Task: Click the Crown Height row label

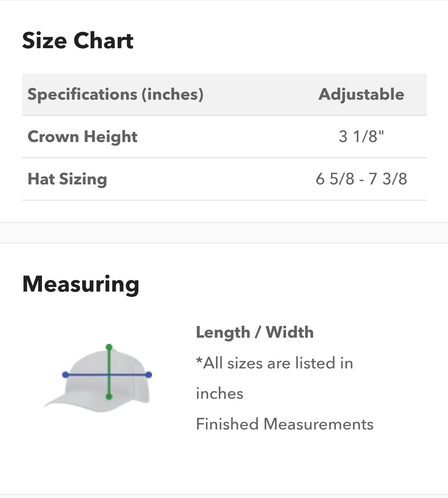Action: [82, 137]
